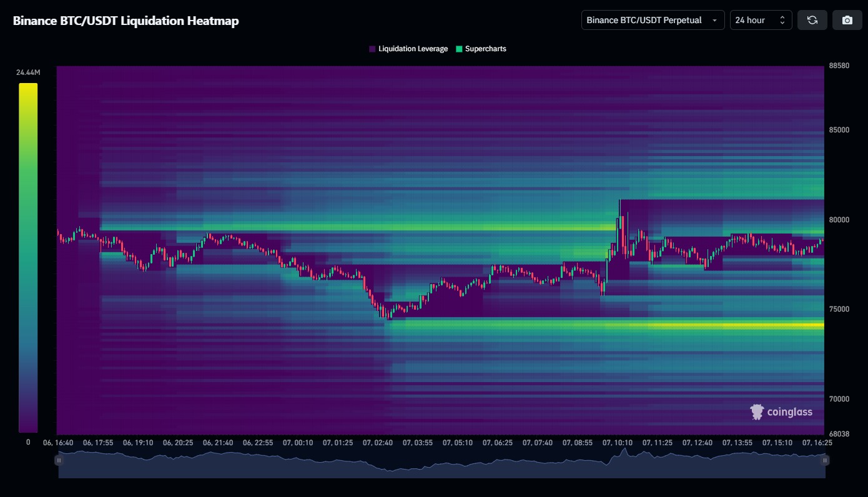Click the liquidation color scale gradient bar

tap(28, 258)
